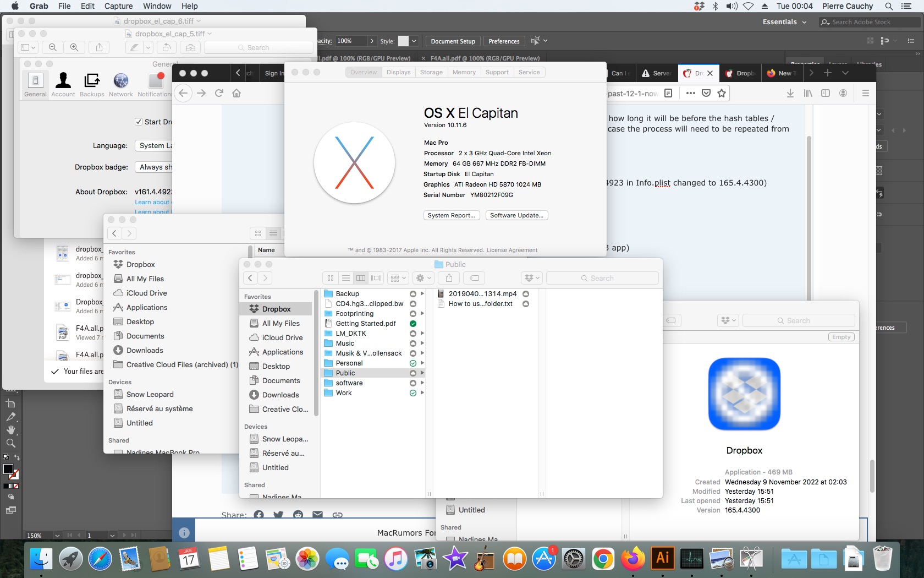This screenshot has height=578, width=924.
Task: Open the General tab in Dropbox preferences
Action: point(35,85)
